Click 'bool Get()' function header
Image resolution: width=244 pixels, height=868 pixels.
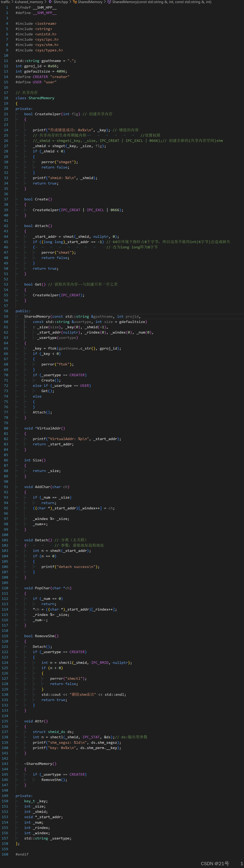click(35, 284)
